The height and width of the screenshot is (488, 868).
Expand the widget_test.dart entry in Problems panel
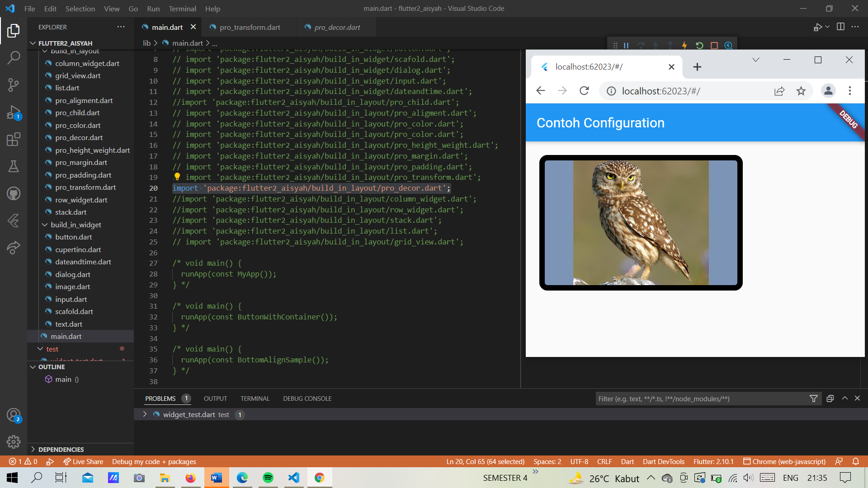(x=145, y=414)
